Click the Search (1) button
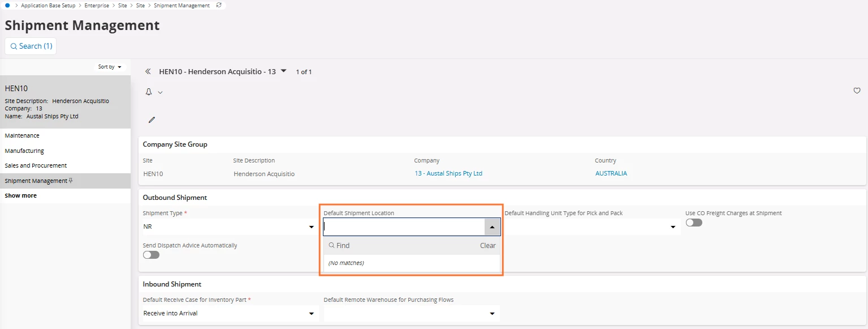Screen dimensions: 868x329 [x=32, y=46]
